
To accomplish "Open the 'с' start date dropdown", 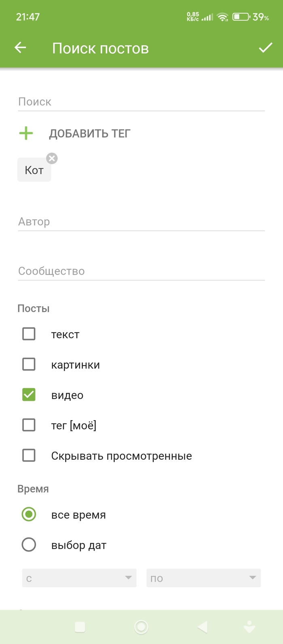I will 79,578.
